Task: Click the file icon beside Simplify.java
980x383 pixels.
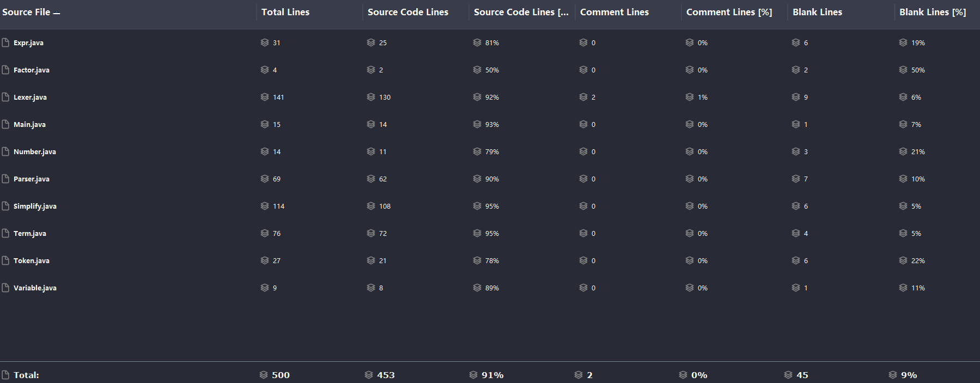Action: click(x=5, y=206)
